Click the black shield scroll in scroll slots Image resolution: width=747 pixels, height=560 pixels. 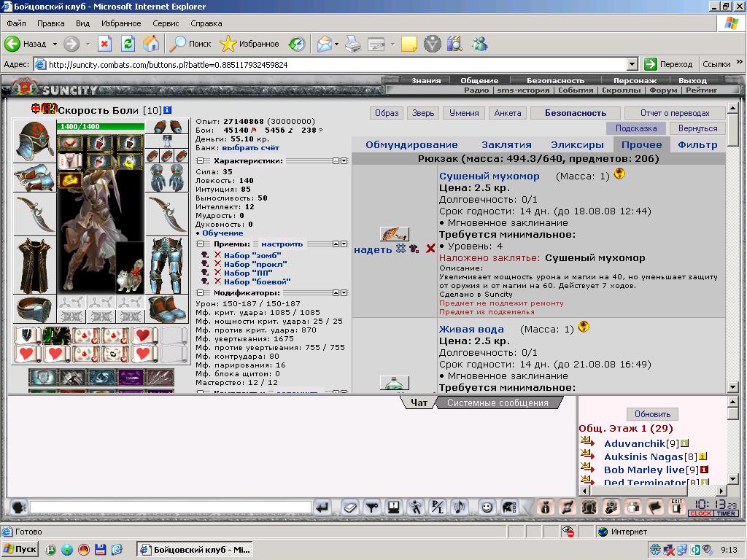pyautogui.click(x=27, y=335)
